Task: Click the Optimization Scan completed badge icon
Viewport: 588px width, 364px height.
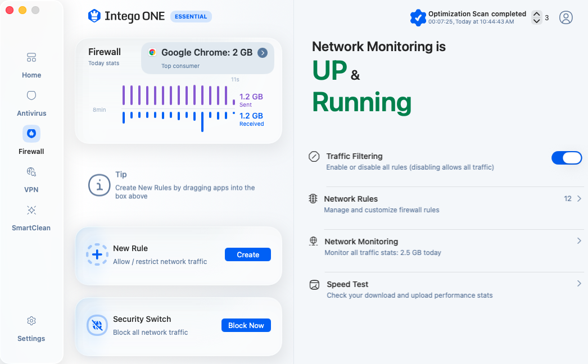Action: pos(418,17)
